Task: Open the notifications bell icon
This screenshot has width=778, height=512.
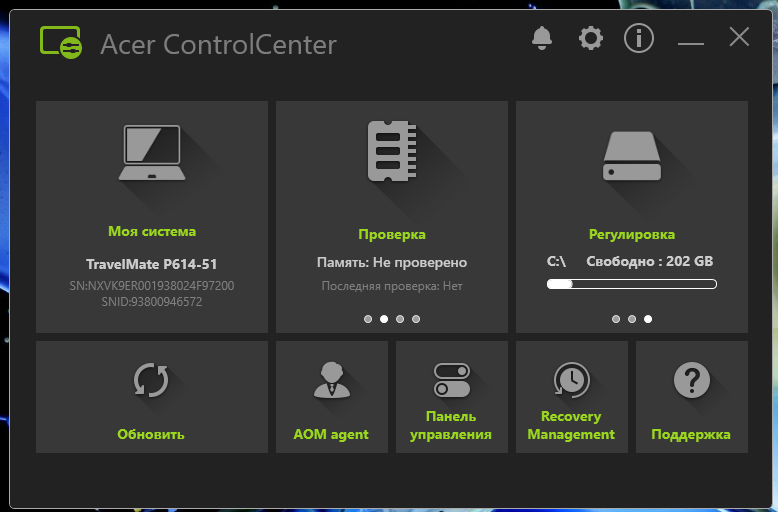Action: (x=542, y=38)
